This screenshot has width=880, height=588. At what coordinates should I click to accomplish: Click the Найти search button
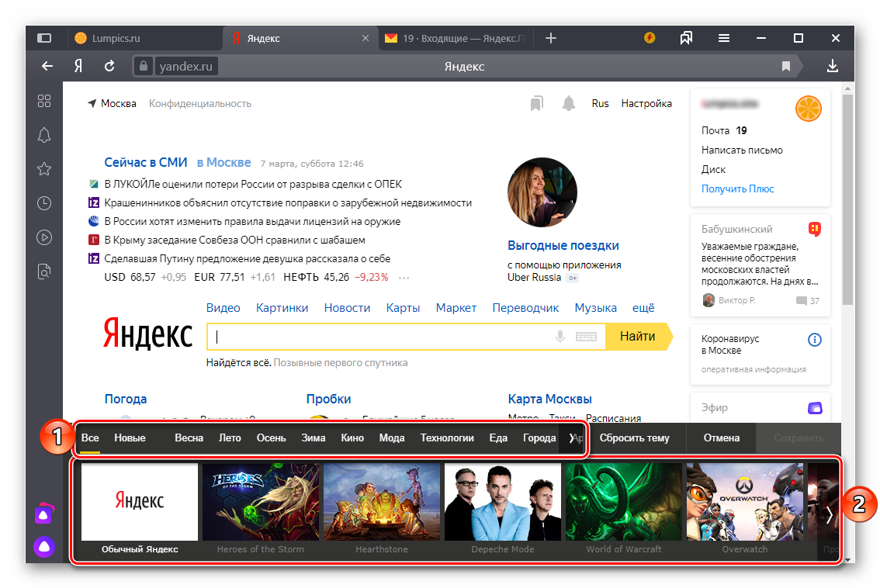638,337
